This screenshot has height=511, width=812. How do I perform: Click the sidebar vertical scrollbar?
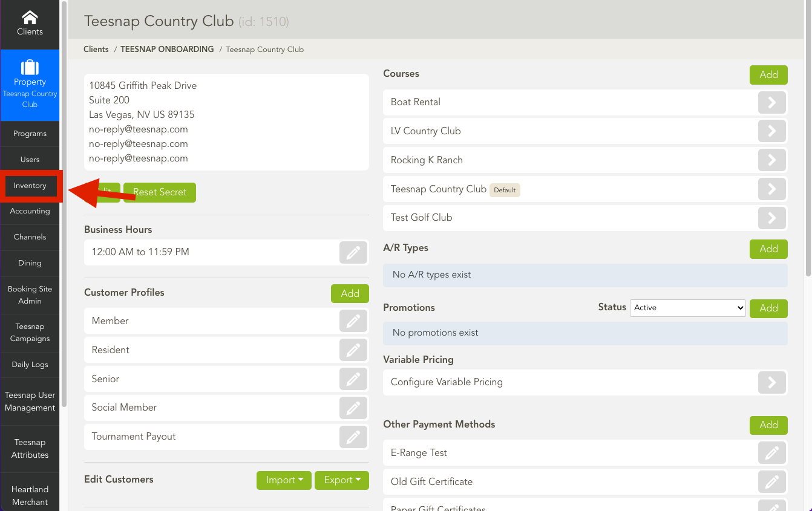pyautogui.click(x=64, y=206)
